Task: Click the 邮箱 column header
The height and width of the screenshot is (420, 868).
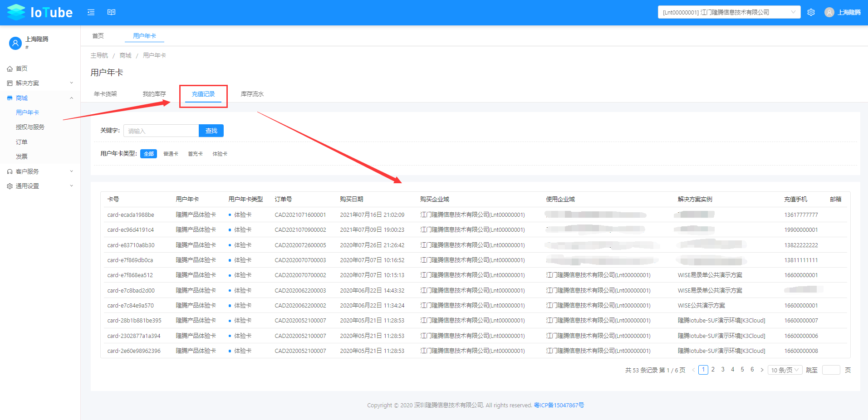Action: click(835, 199)
